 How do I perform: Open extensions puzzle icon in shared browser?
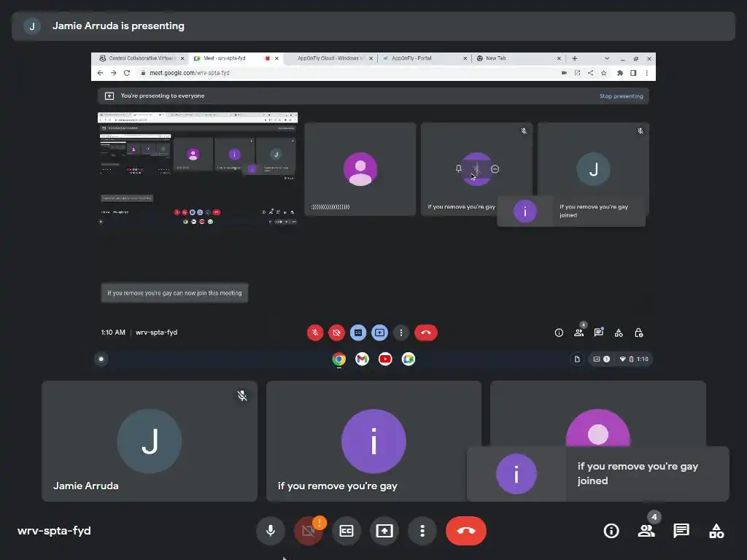point(620,73)
